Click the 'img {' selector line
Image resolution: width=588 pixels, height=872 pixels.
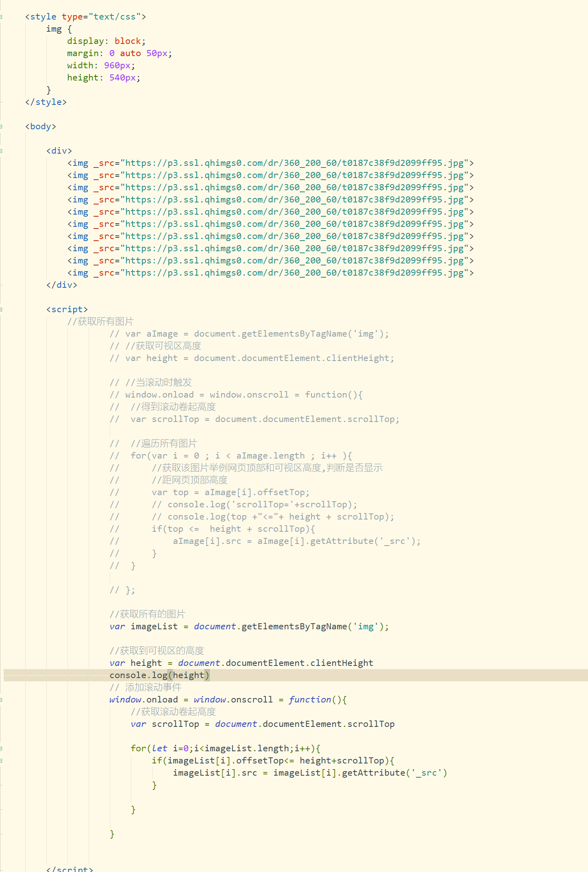pos(59,29)
